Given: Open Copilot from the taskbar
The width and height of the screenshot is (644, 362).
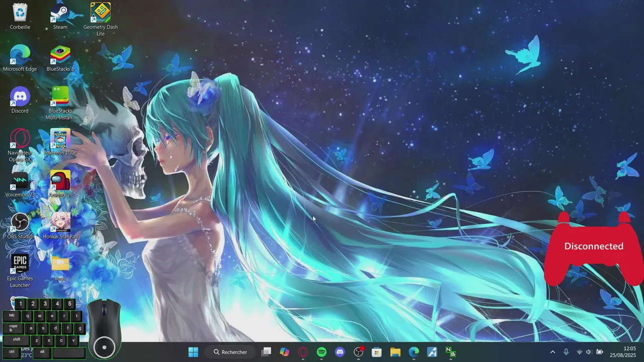Looking at the screenshot, I should [x=285, y=352].
